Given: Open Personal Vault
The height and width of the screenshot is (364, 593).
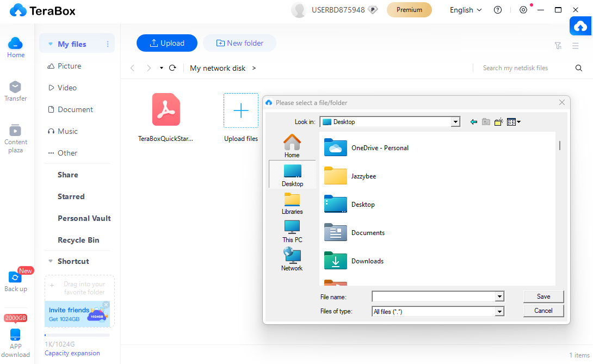Looking at the screenshot, I should [x=84, y=218].
